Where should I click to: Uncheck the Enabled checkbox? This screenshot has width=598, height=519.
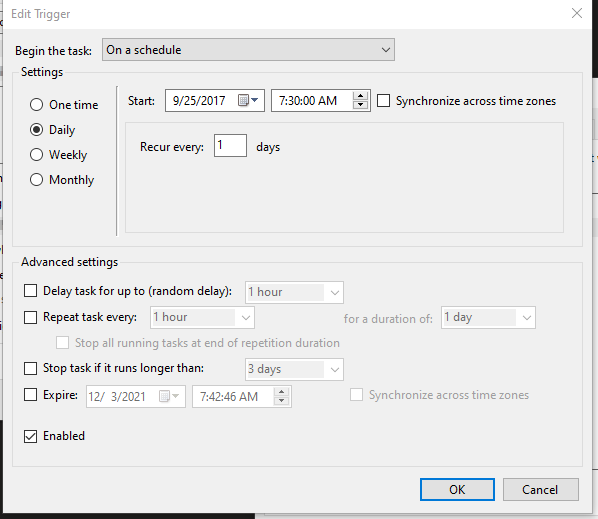(31, 436)
